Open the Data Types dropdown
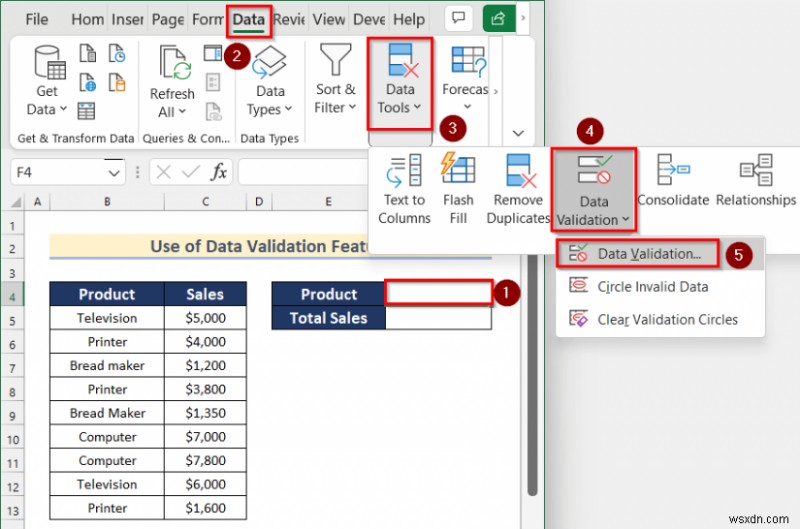This screenshot has height=529, width=800. click(270, 81)
